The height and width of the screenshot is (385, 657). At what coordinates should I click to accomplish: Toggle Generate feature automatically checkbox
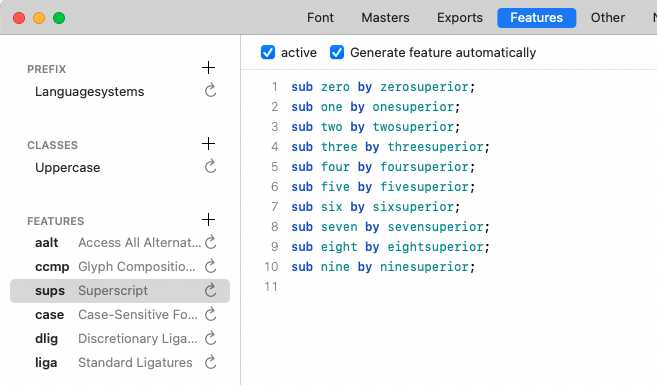tap(337, 52)
